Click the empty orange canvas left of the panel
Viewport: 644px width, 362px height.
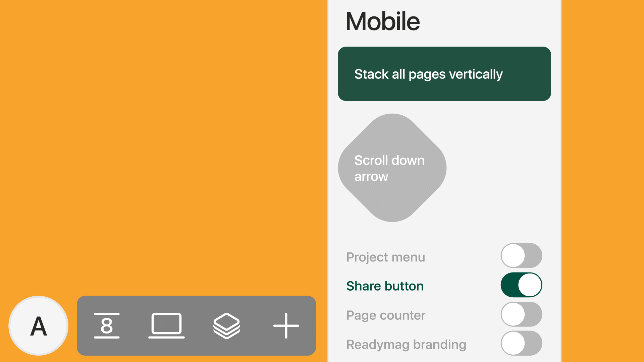(161, 147)
